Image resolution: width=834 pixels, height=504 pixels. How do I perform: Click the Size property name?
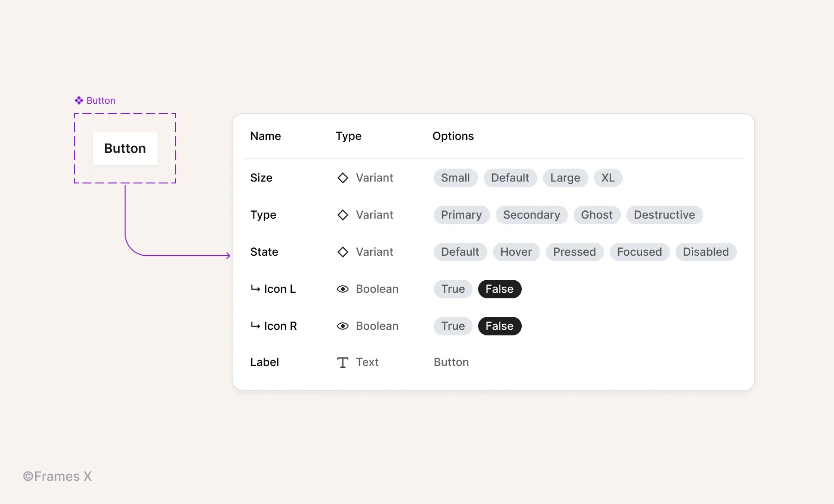coord(261,178)
